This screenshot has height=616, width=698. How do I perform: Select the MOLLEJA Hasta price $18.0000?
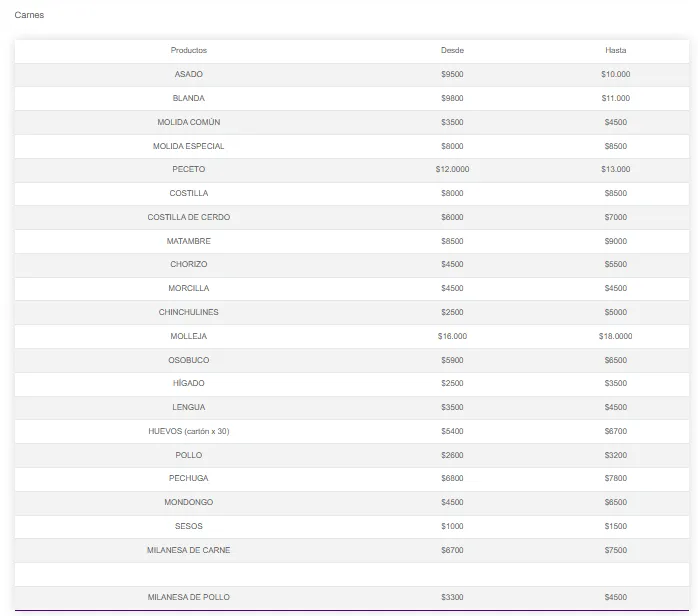click(x=615, y=336)
